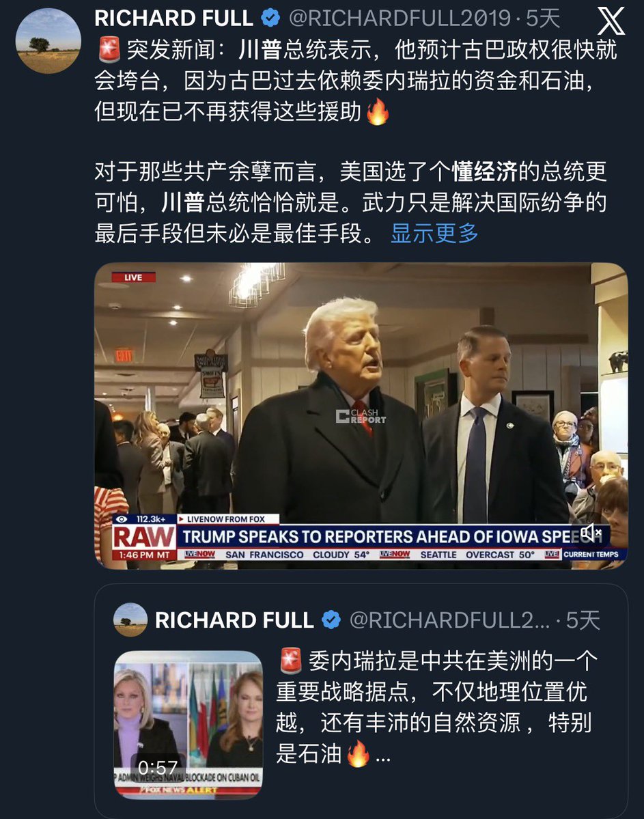Click the blue verified badge in the main post
Image resolution: width=644 pixels, height=819 pixels.
click(x=270, y=18)
